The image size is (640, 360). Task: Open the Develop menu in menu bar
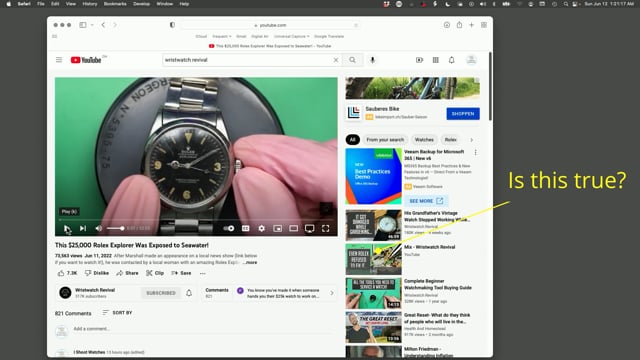coord(141,4)
